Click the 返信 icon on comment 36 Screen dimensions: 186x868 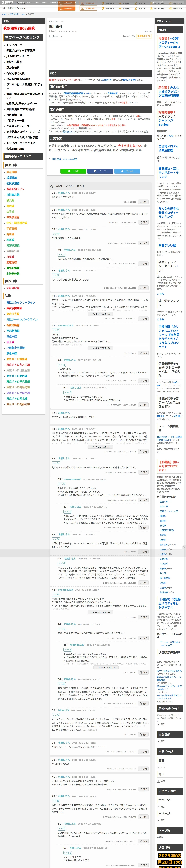(143, 752)
